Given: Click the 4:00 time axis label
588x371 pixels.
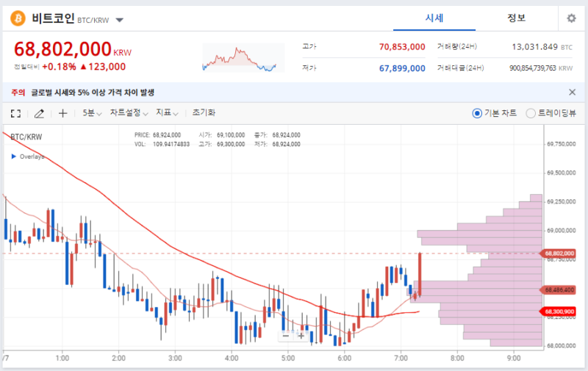Looking at the screenshot, I should point(232,359).
